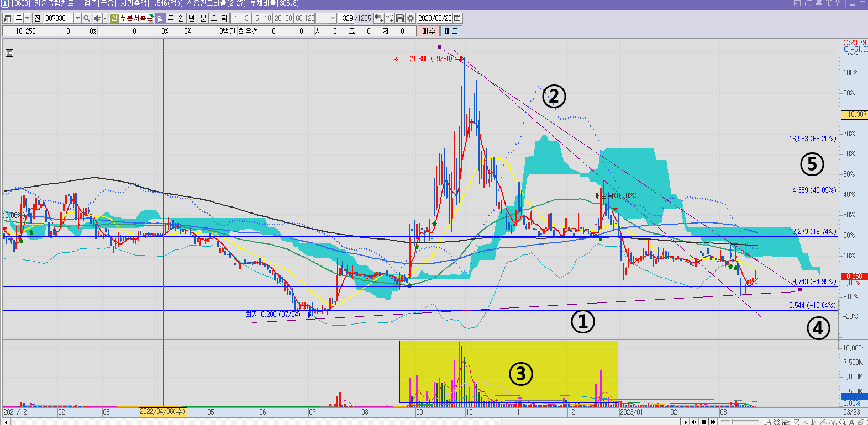Viewport: 868px width, 425px height.
Task: Click the 9,743 (-4.95%) level label
Action: [x=814, y=281]
